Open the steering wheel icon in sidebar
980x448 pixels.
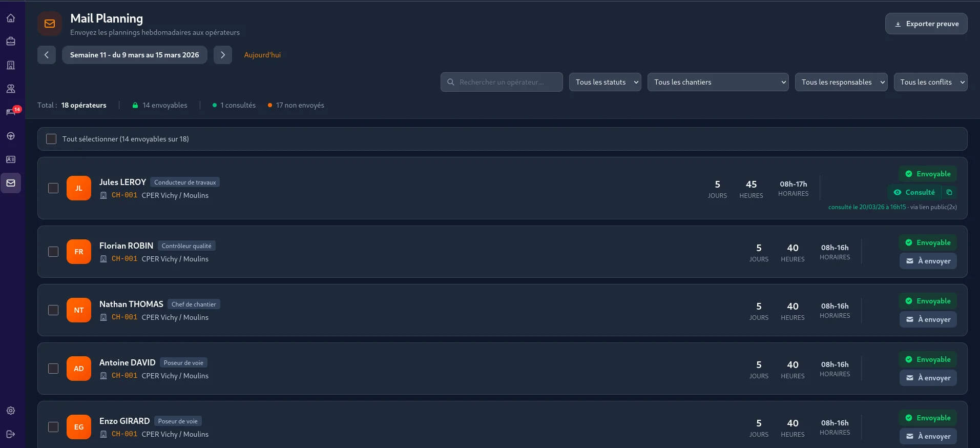point(11,136)
